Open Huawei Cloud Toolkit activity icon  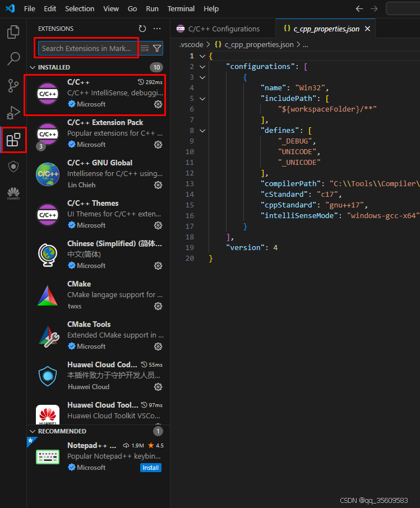[x=13, y=193]
